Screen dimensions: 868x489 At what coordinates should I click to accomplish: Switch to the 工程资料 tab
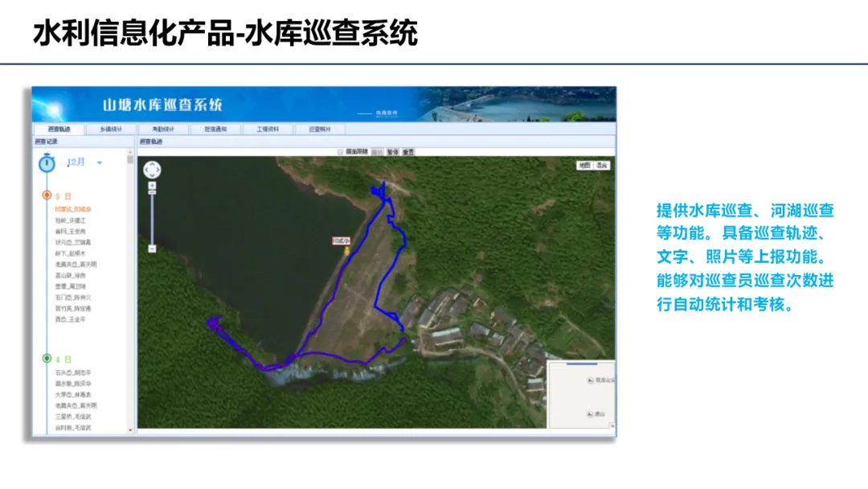pos(268,129)
